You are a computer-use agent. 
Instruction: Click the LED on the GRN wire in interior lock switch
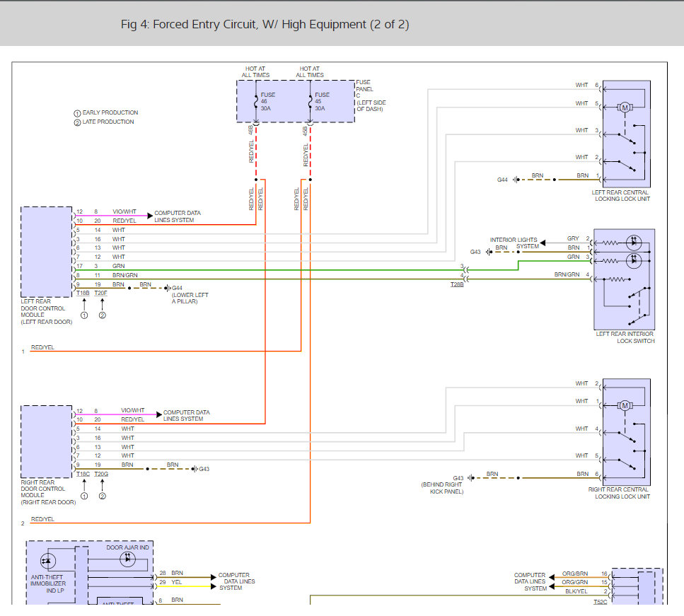click(634, 261)
